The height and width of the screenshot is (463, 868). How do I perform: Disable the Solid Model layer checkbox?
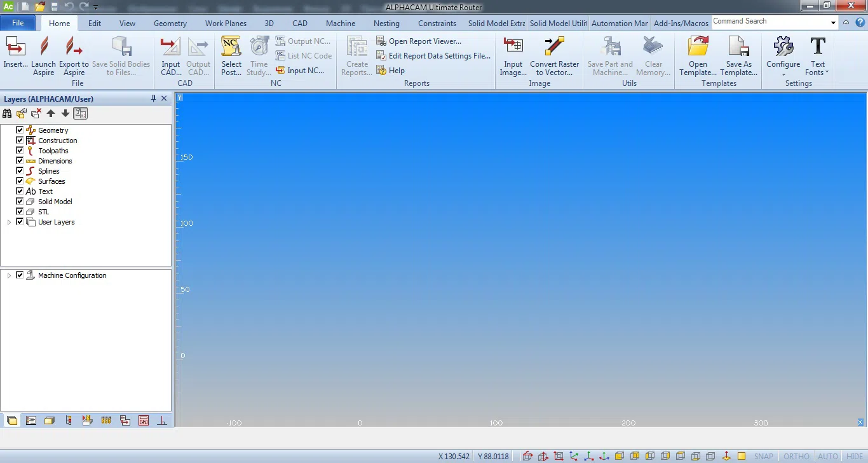click(20, 201)
